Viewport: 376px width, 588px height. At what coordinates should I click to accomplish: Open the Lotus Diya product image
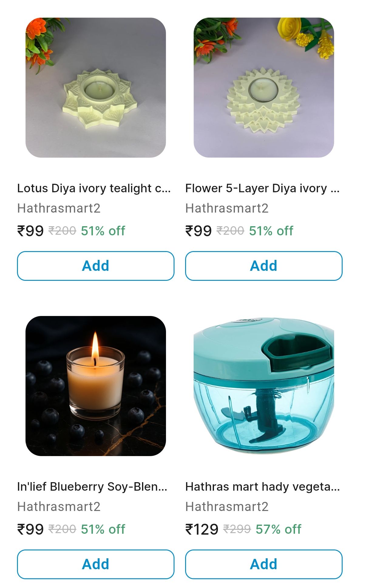point(96,88)
